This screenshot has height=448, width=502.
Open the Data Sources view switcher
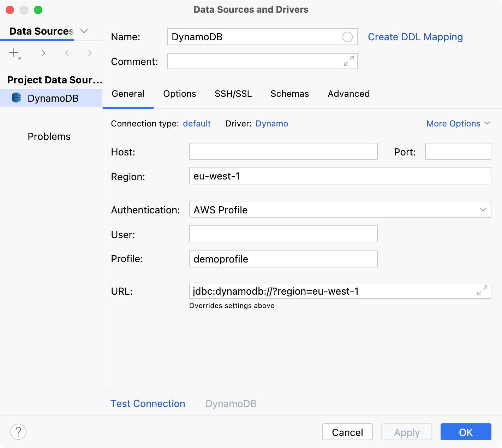click(x=84, y=31)
